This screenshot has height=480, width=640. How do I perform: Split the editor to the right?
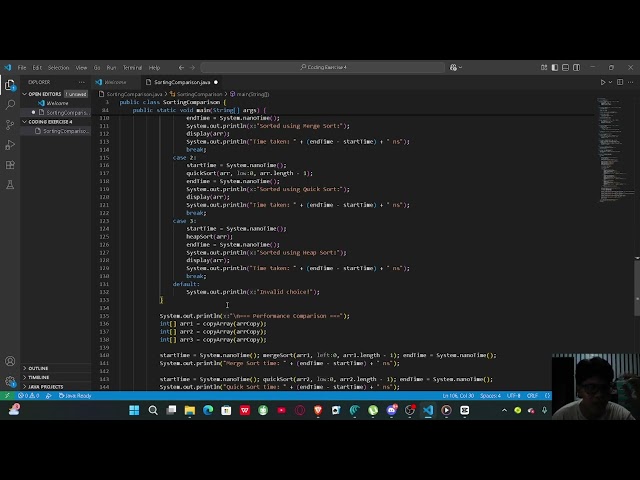[x=620, y=82]
